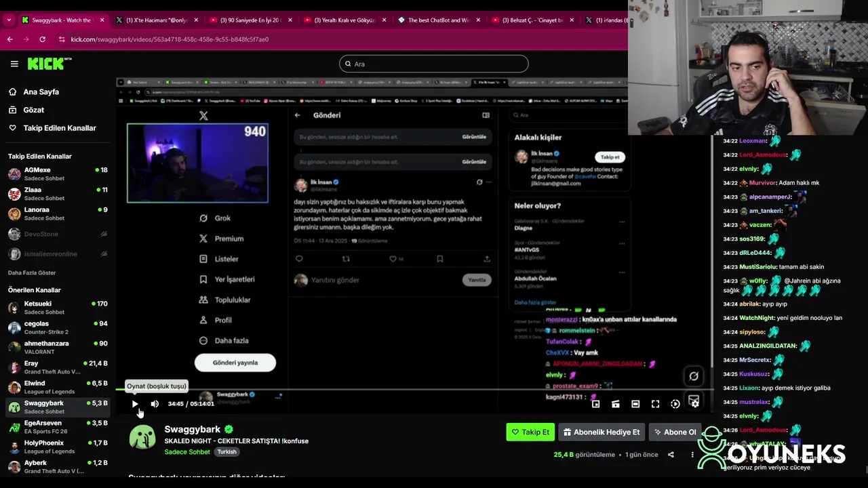Screen dimensions: 868x488
Task: Open playback speed control icon
Action: click(675, 404)
